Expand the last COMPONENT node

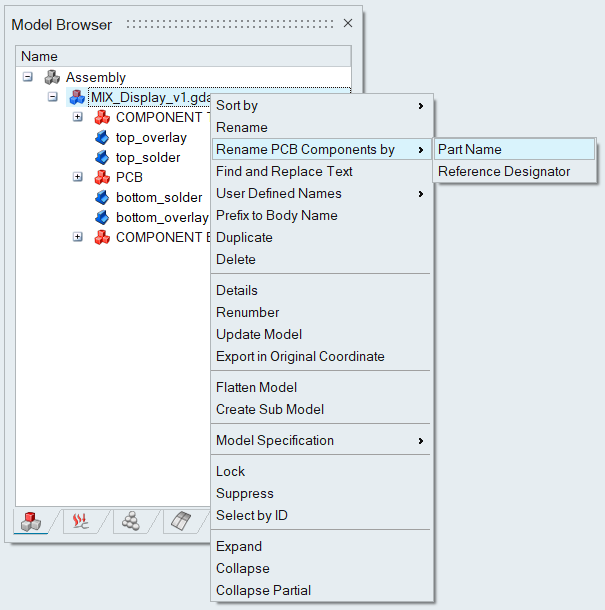coord(78,237)
